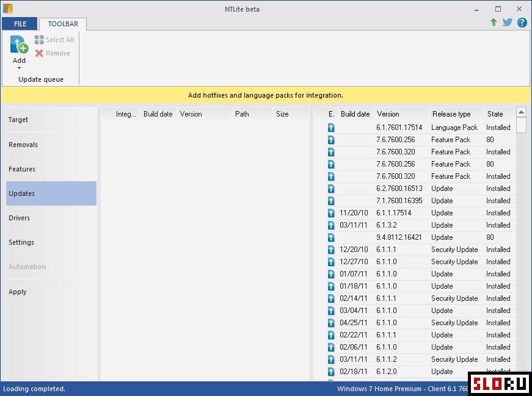Select the version text 6.1.7601.17514

pyautogui.click(x=399, y=128)
